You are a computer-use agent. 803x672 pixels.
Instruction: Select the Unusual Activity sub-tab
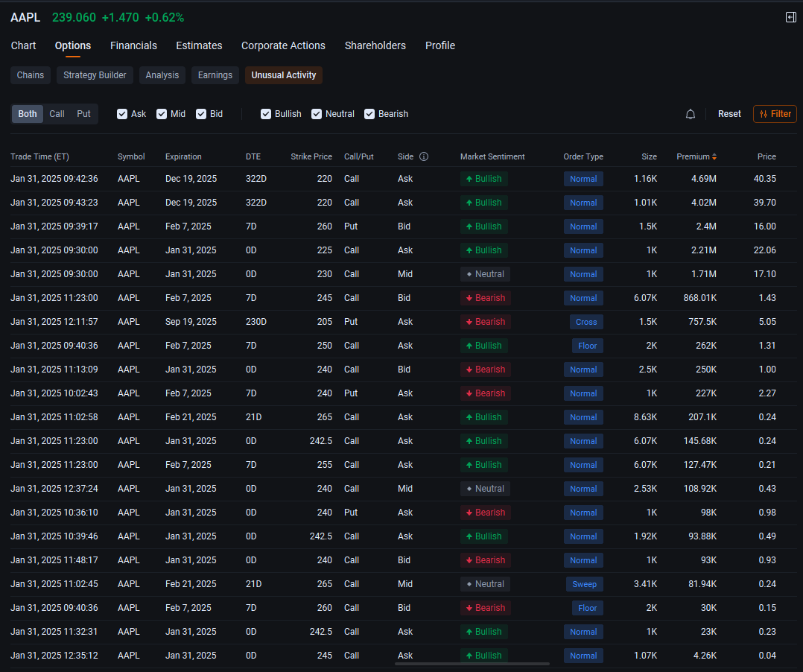[284, 75]
